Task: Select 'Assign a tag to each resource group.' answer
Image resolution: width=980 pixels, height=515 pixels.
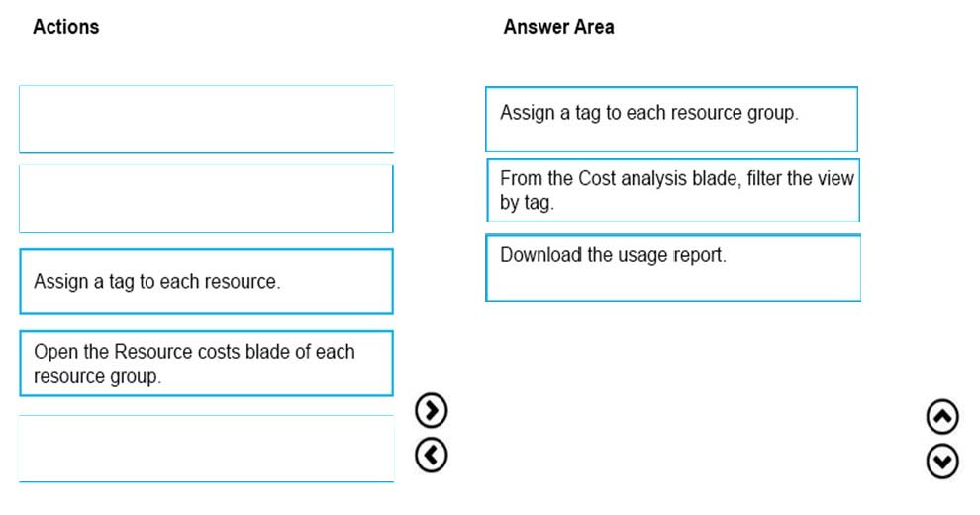Action: click(671, 119)
